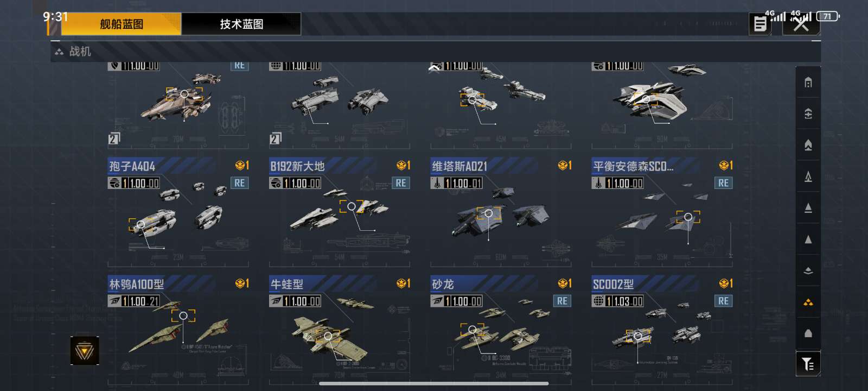The width and height of the screenshot is (868, 391).
Task: Select the 舰船蓝图 tab
Action: [121, 24]
